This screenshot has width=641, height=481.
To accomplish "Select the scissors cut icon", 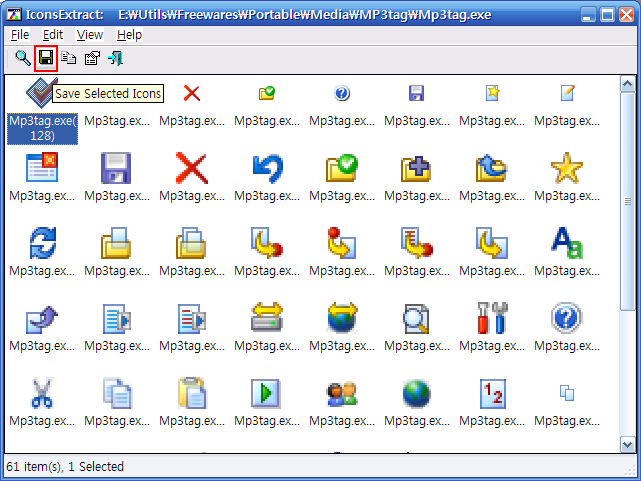I will click(42, 393).
